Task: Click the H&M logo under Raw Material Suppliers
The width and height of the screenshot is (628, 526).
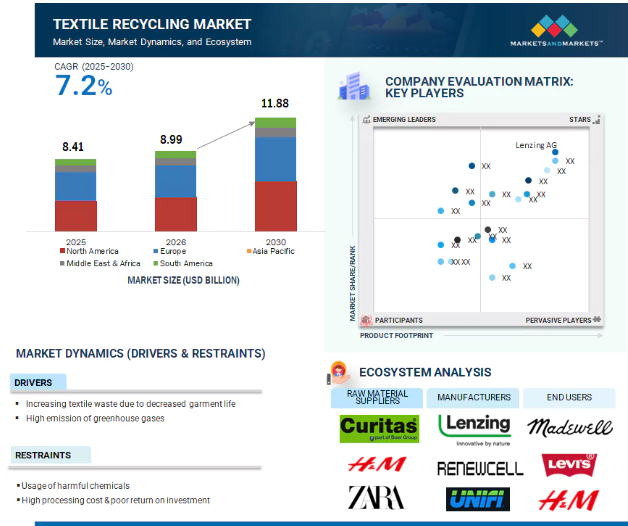Action: click(377, 465)
